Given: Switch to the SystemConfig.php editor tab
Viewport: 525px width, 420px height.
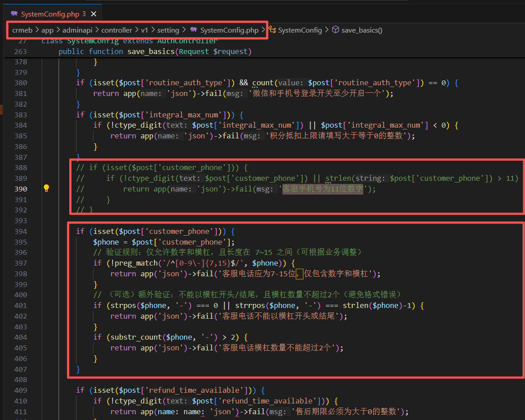Looking at the screenshot, I should [x=50, y=14].
